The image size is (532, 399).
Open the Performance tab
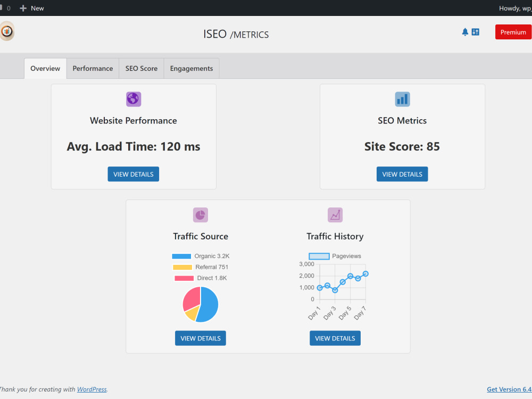[93, 69]
